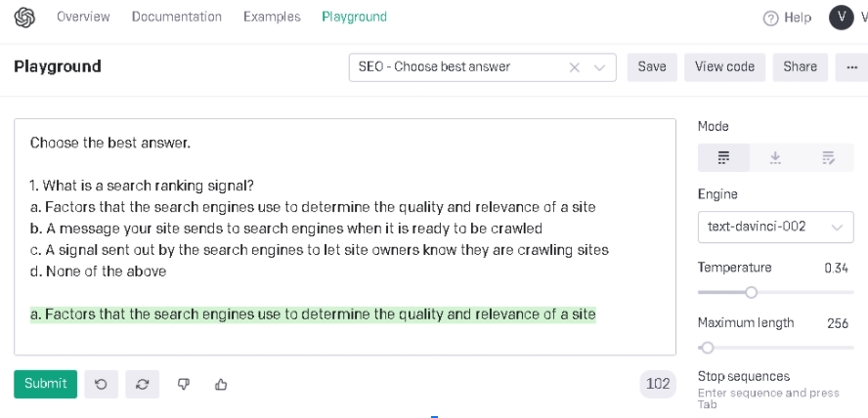Image resolution: width=868 pixels, height=418 pixels.
Task: Click the undo last generation icon
Action: pos(101,384)
